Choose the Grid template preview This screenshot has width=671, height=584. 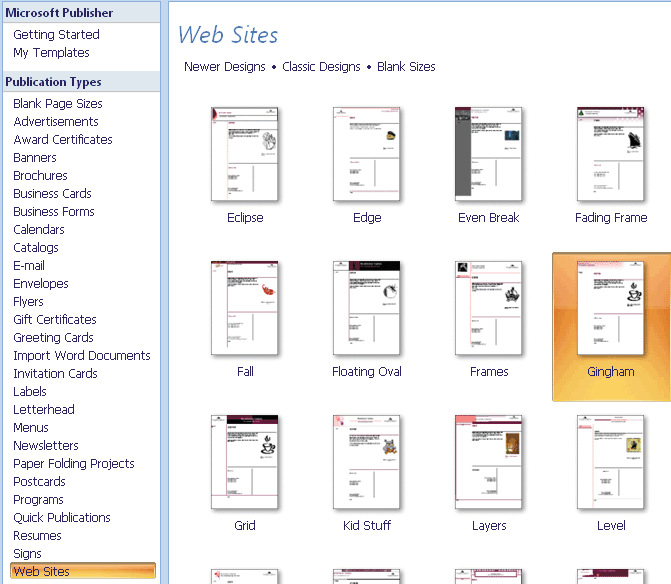(245, 462)
